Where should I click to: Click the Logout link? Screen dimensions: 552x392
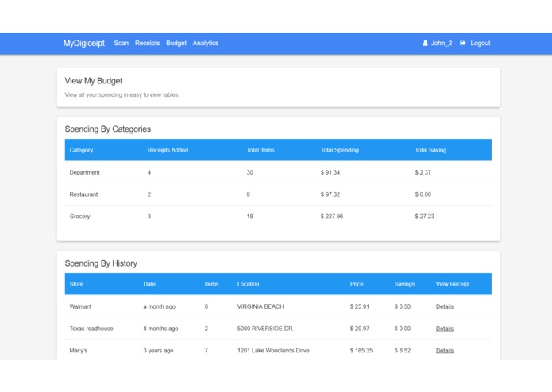481,43
